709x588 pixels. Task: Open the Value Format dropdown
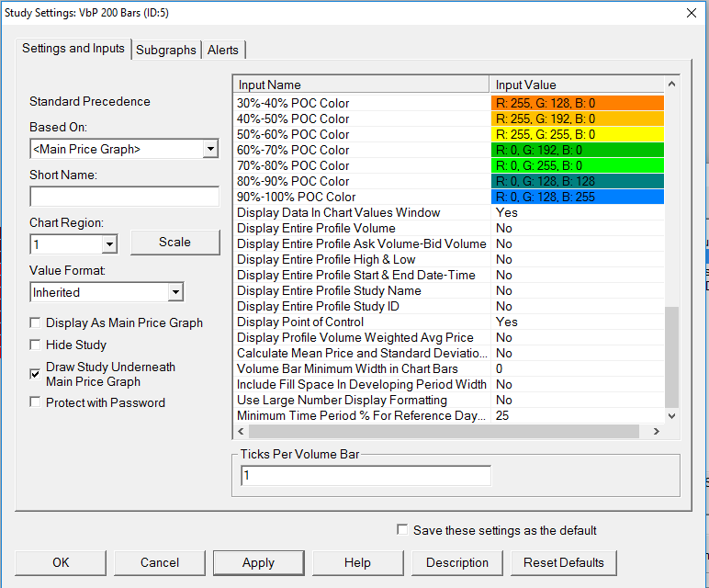(175, 292)
